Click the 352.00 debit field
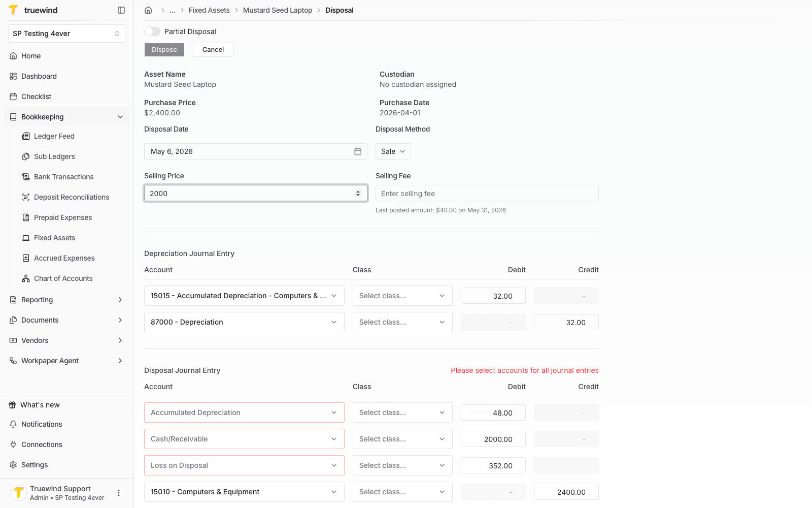The height and width of the screenshot is (508, 812). point(493,466)
